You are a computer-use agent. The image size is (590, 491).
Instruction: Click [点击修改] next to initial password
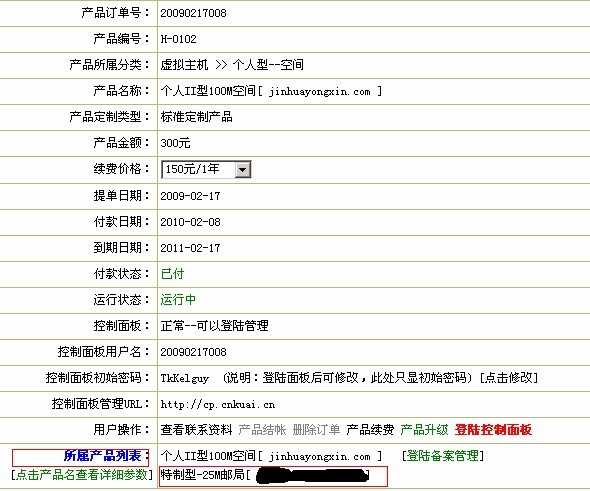pyautogui.click(x=509, y=377)
